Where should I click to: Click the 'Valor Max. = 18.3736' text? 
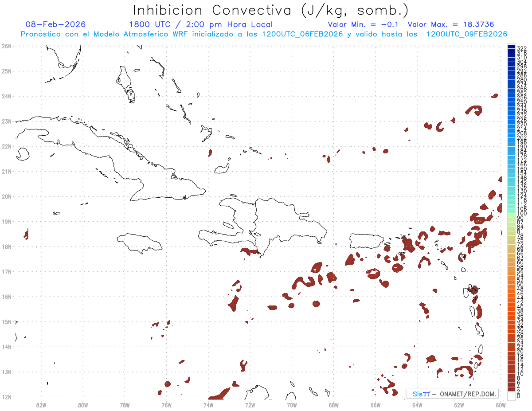[451, 24]
